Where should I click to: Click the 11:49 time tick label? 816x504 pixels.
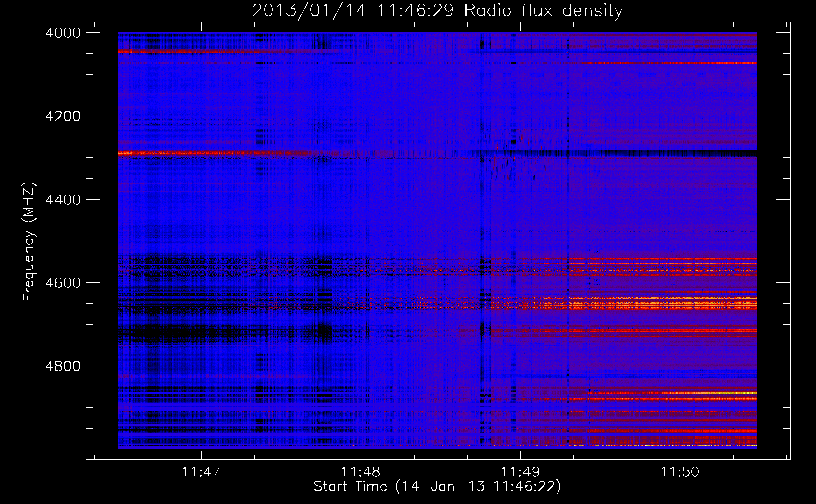520,472
